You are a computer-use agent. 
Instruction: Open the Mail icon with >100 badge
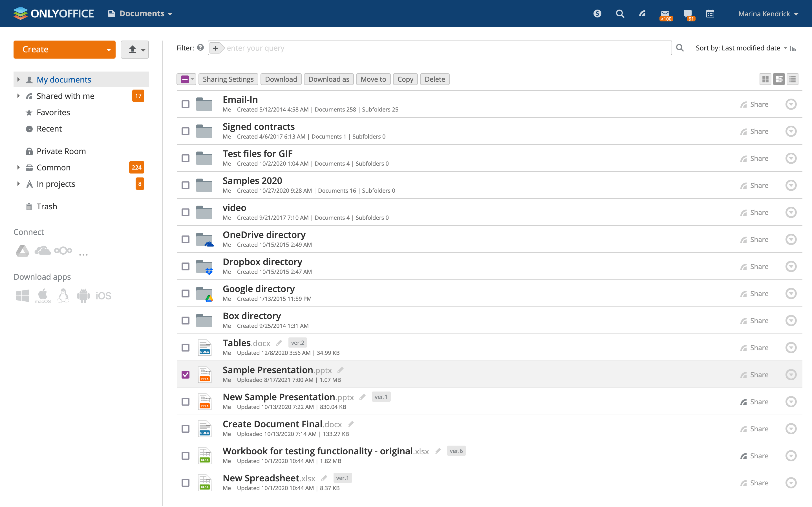click(x=665, y=14)
